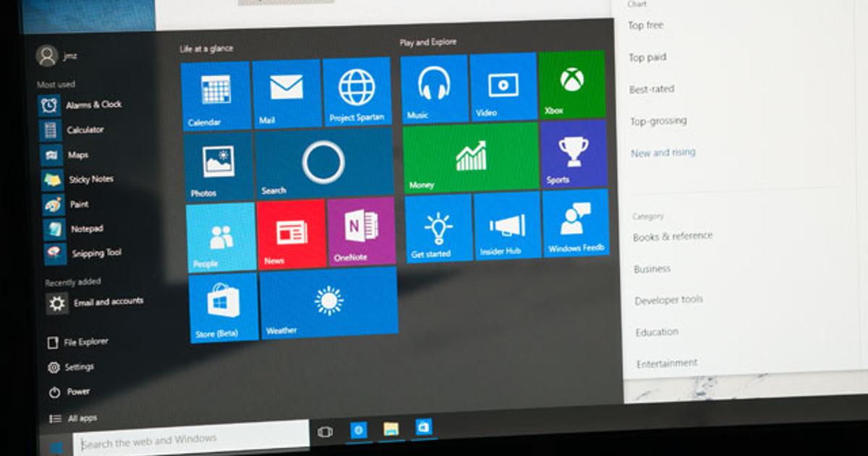The height and width of the screenshot is (456, 868).
Task: Open the Weather tile
Action: tap(328, 303)
